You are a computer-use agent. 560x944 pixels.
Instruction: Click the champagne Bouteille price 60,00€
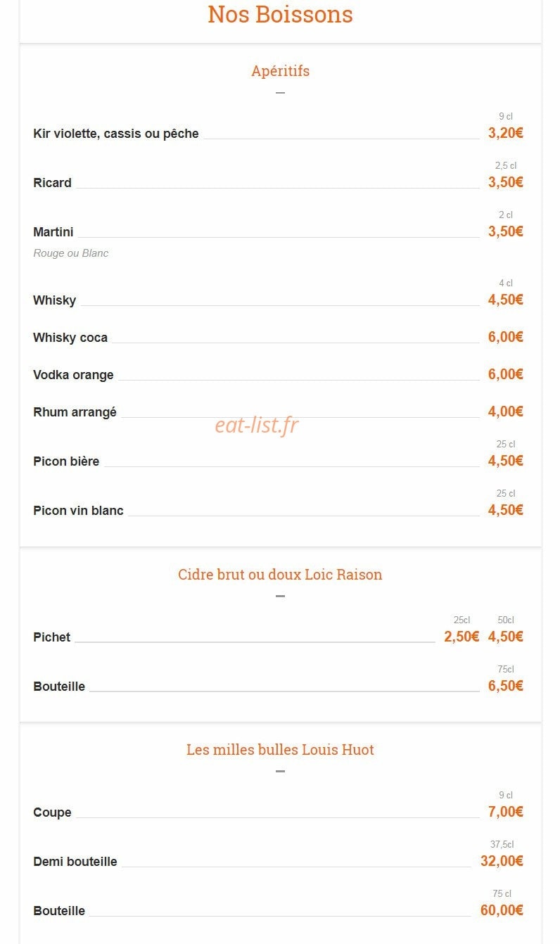[502, 910]
